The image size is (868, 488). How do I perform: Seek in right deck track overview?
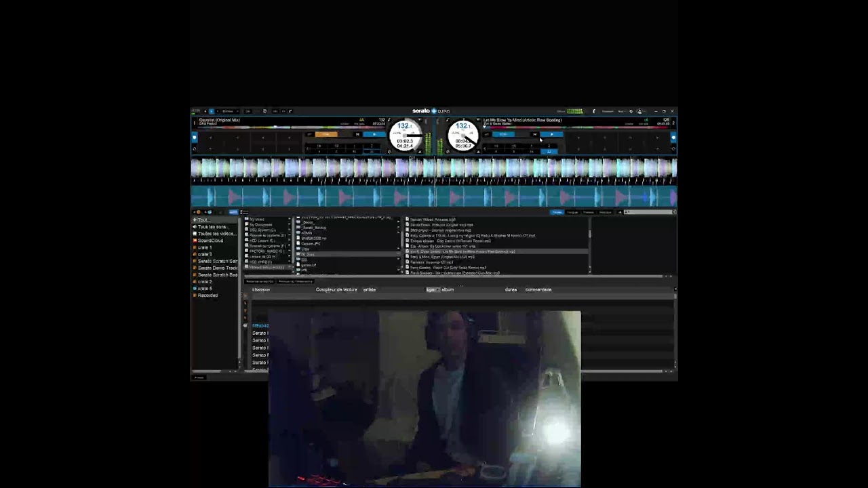[x=575, y=127]
